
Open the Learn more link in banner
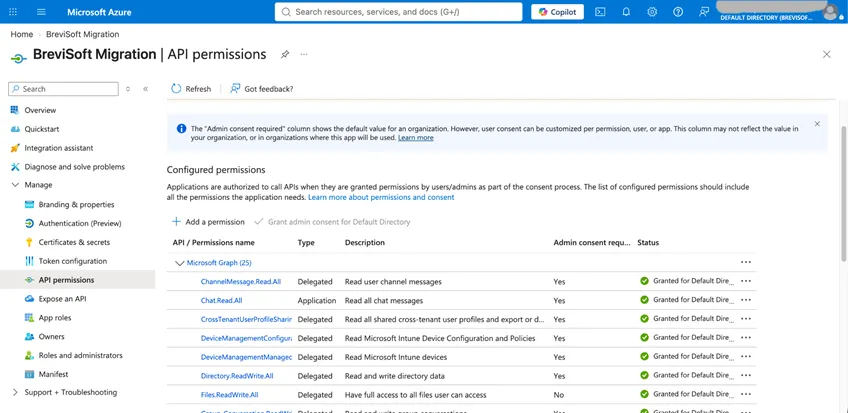[x=415, y=138]
